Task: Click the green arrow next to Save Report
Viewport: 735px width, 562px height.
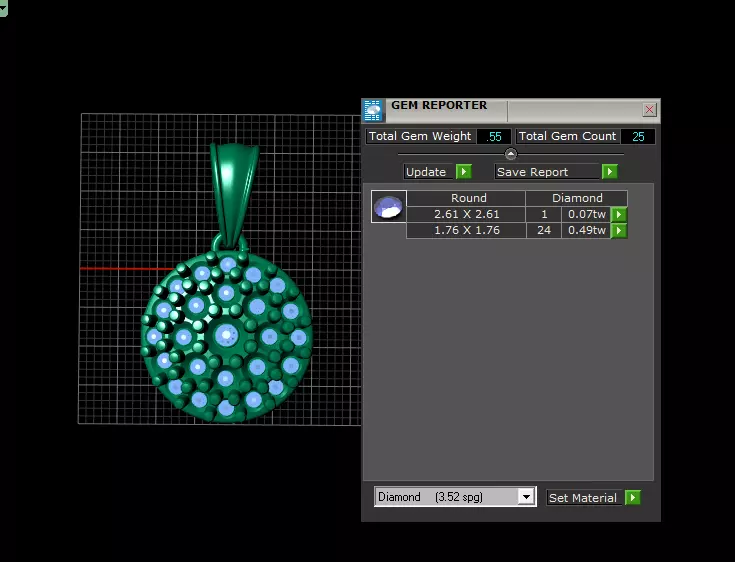Action: pos(609,172)
